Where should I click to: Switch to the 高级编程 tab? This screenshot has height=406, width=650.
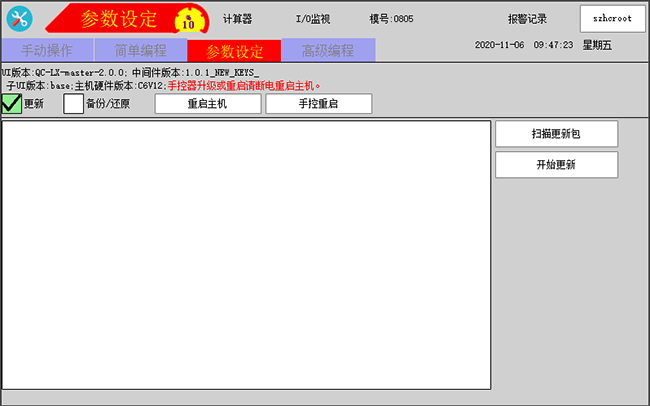click(328, 51)
